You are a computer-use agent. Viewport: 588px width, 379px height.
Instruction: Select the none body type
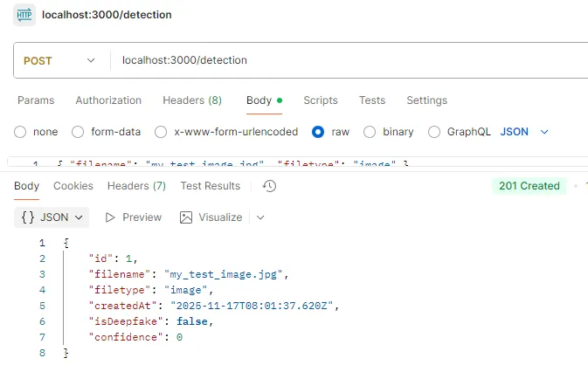click(x=20, y=132)
